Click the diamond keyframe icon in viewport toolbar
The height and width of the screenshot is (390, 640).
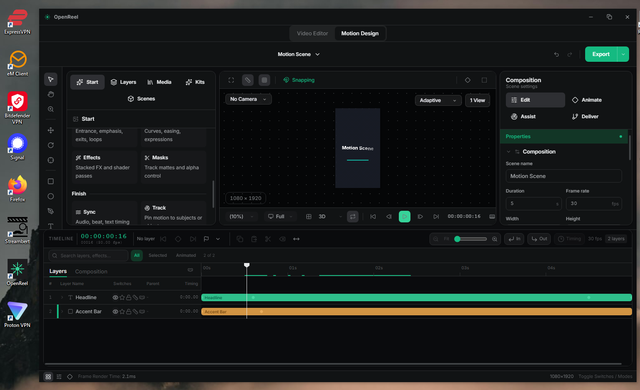pos(468,80)
